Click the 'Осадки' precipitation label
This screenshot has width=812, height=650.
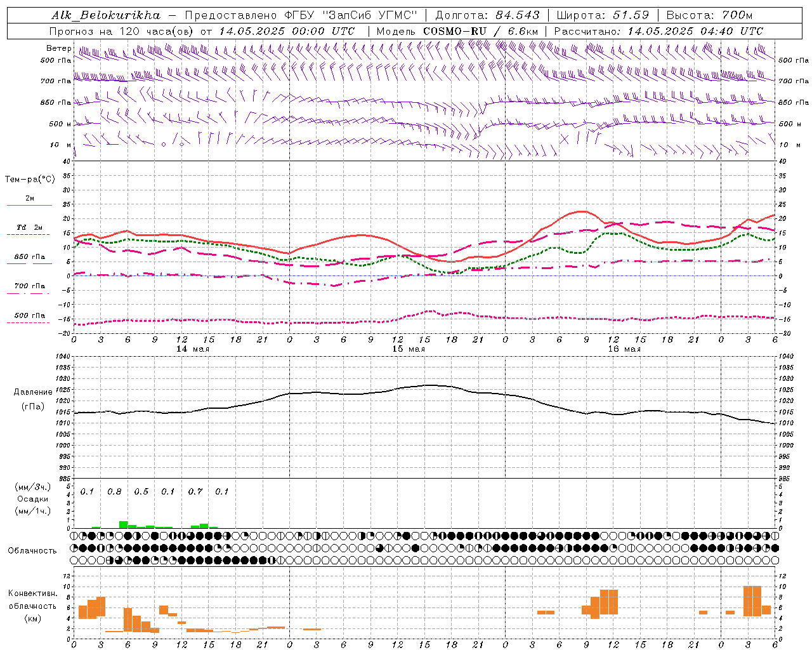pyautogui.click(x=33, y=499)
